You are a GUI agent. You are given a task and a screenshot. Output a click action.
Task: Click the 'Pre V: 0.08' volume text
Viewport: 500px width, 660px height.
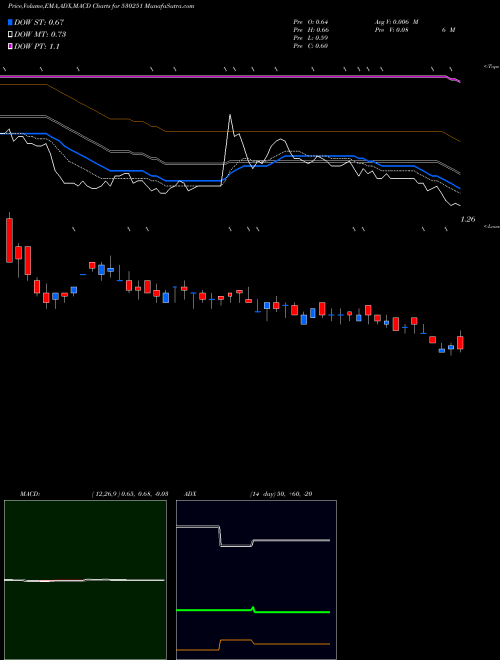tap(392, 30)
